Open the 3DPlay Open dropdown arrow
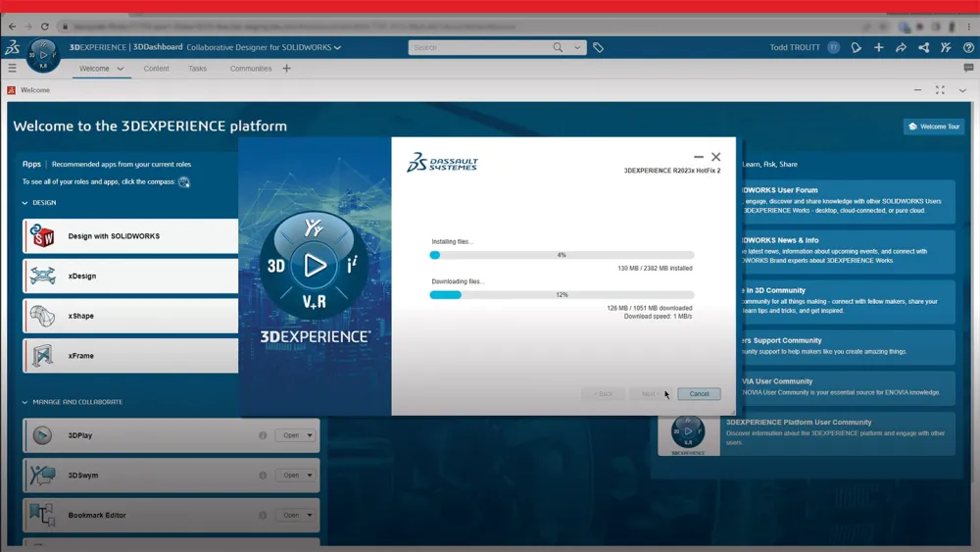The width and height of the screenshot is (980, 552). coord(310,435)
